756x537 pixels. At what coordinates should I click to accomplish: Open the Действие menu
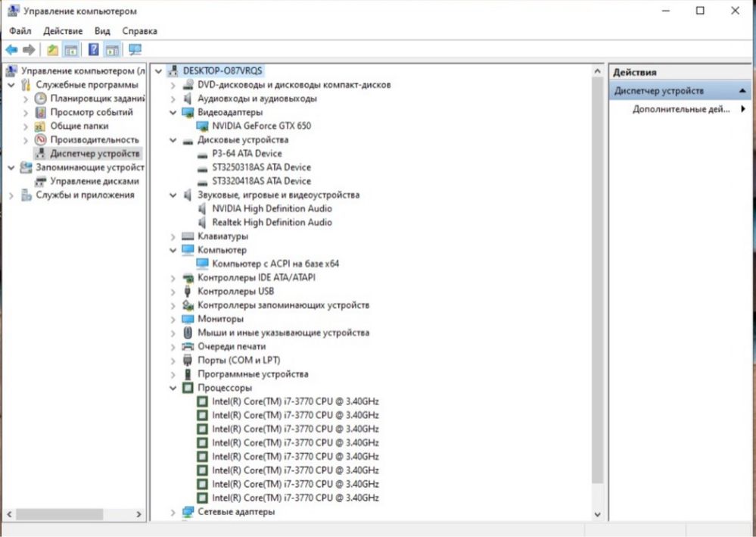(63, 31)
